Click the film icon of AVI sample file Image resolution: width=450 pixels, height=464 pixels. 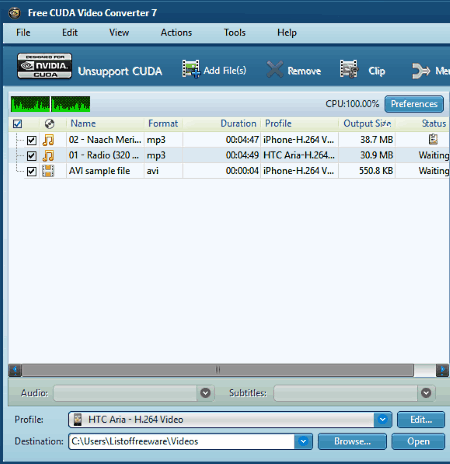pyautogui.click(x=48, y=171)
